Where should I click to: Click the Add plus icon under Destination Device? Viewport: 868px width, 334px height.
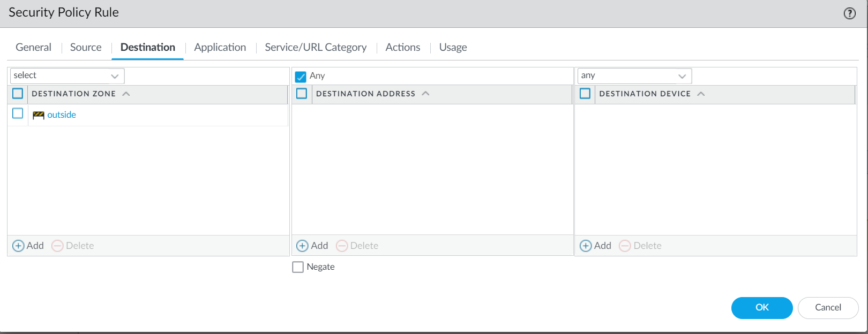pyautogui.click(x=586, y=246)
